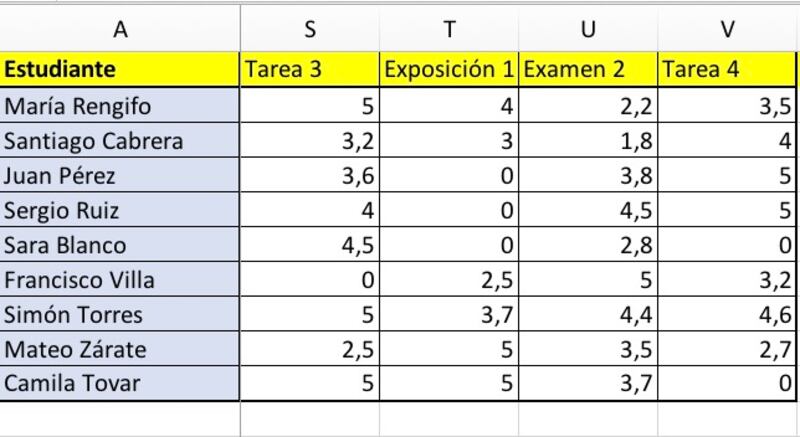This screenshot has height=437, width=800.
Task: Click column V header
Action: tap(728, 29)
